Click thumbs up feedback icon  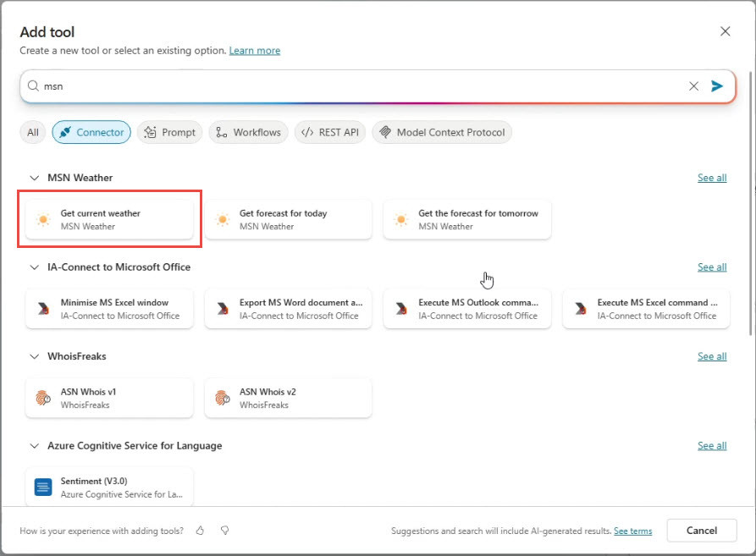pos(200,531)
